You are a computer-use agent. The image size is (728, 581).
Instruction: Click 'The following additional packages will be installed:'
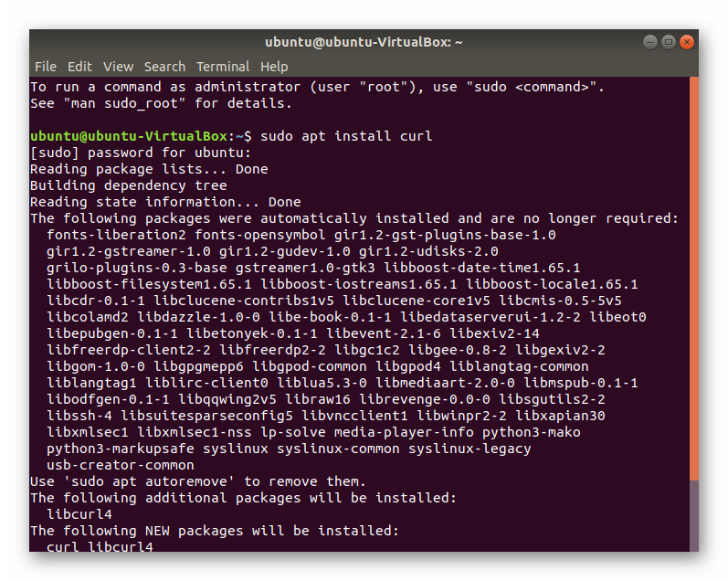point(243,499)
